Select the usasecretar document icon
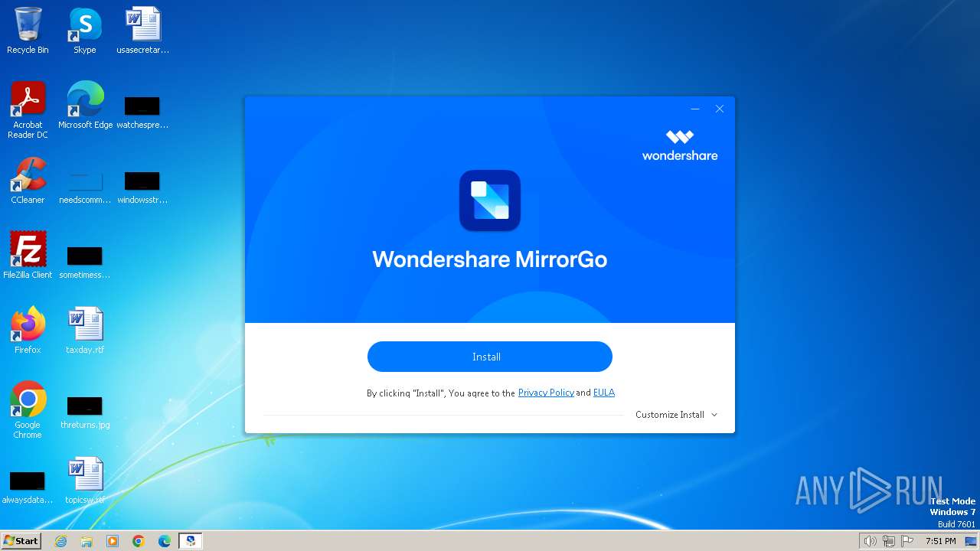Image resolution: width=980 pixels, height=551 pixels. click(142, 31)
